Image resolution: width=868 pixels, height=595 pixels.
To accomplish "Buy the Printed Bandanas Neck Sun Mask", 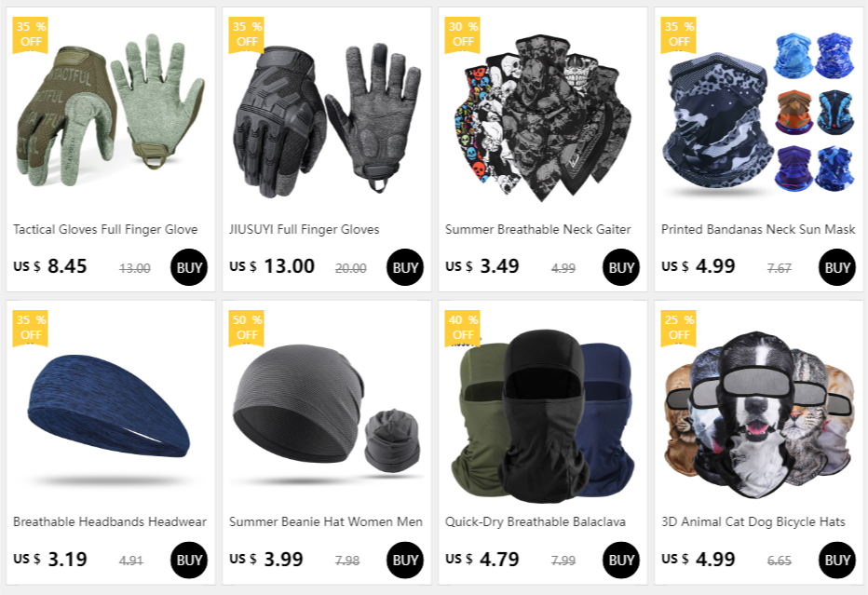I will click(x=837, y=267).
